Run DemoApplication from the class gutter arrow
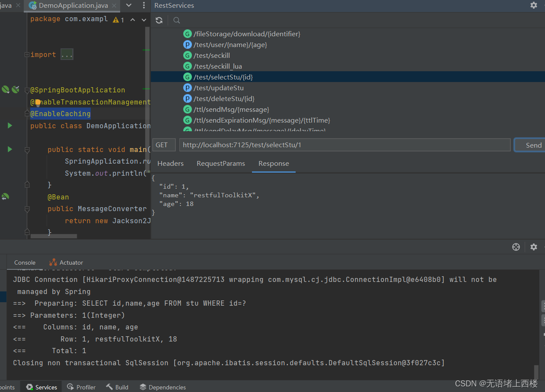Viewport: 545px width, 392px height. 10,126
